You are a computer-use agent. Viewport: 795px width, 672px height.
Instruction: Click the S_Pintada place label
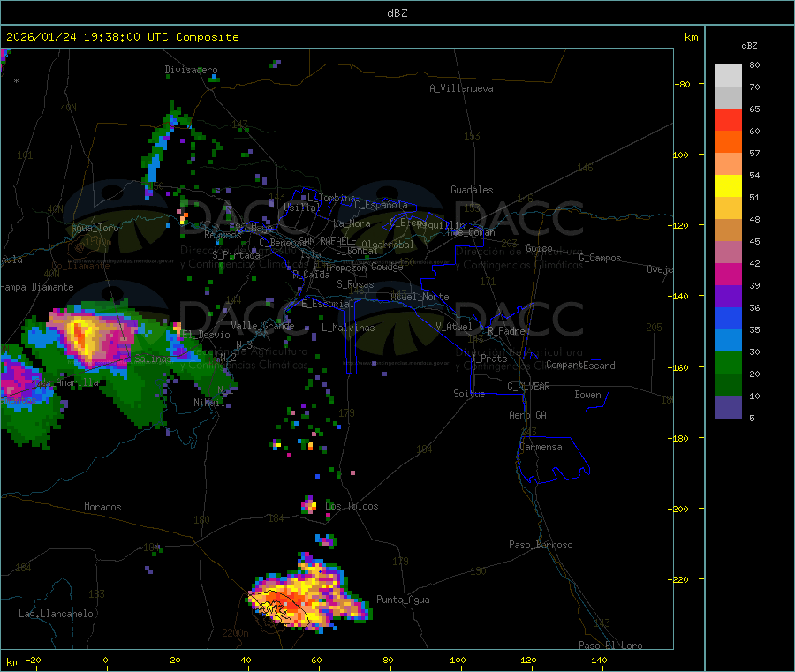click(236, 255)
